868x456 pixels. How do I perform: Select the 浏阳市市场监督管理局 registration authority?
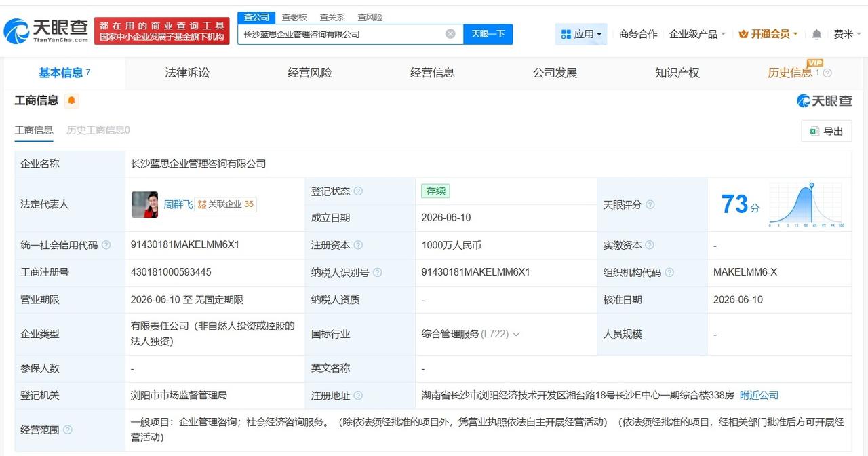click(178, 395)
